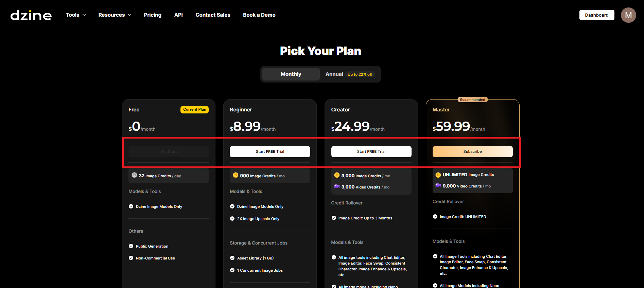Click coin icon beside 32 Image Credits

[x=134, y=175]
